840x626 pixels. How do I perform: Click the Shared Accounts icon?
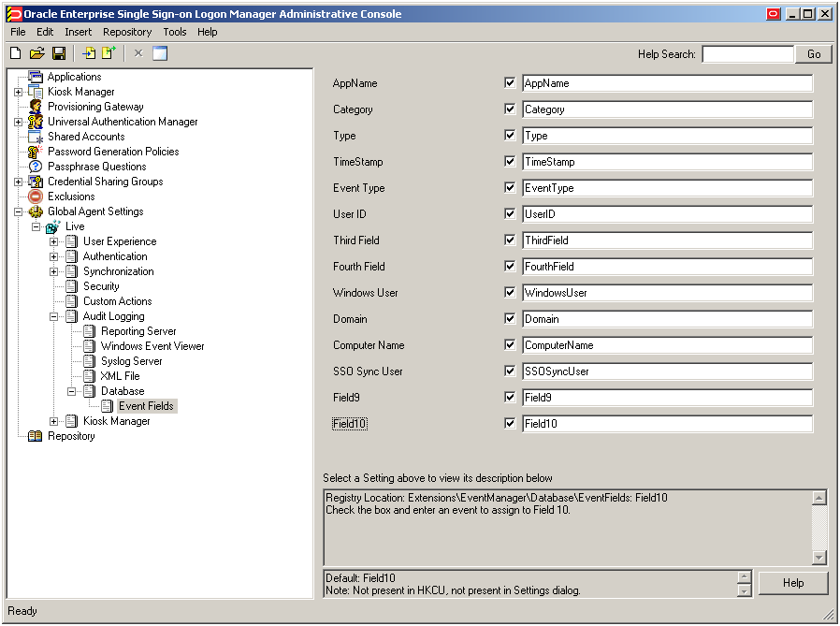[36, 137]
